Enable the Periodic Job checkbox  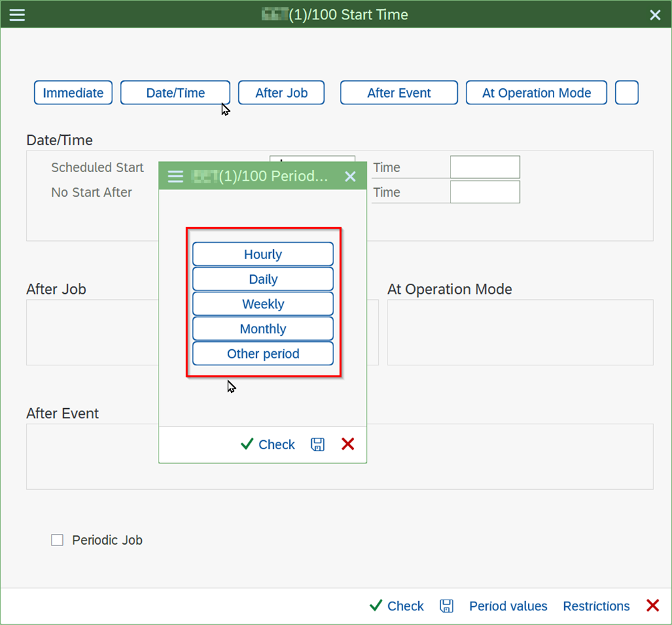click(58, 540)
